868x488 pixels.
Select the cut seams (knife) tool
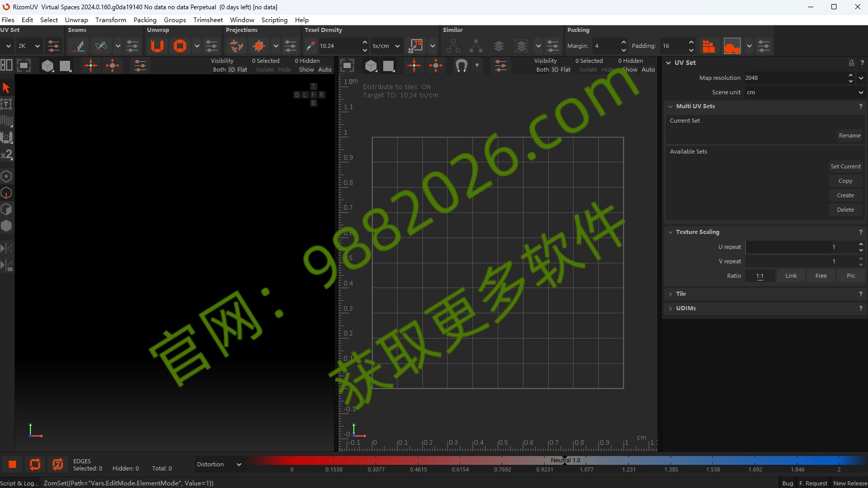pyautogui.click(x=79, y=46)
